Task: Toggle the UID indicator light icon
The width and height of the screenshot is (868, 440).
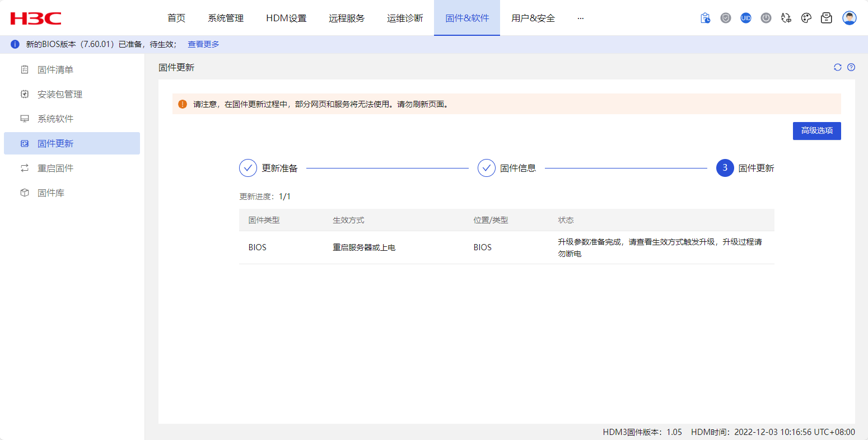Action: (x=746, y=18)
